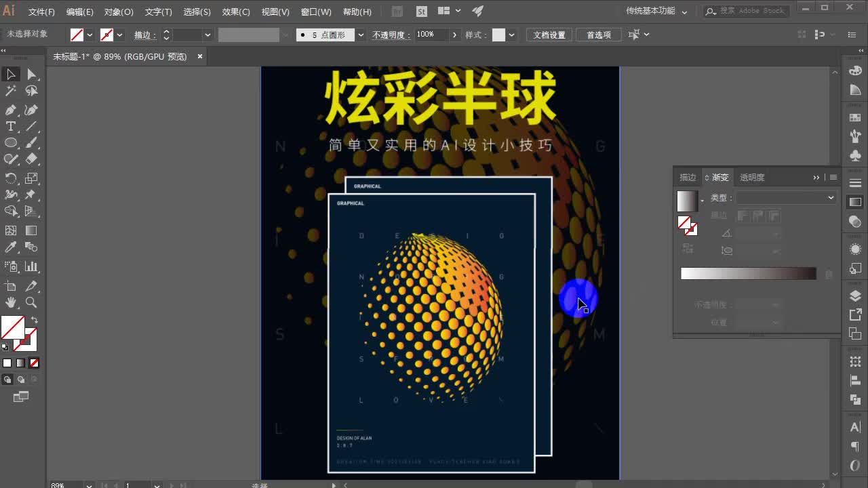The height and width of the screenshot is (488, 868).
Task: Select the Ellipse tool
Action: pos(11,143)
